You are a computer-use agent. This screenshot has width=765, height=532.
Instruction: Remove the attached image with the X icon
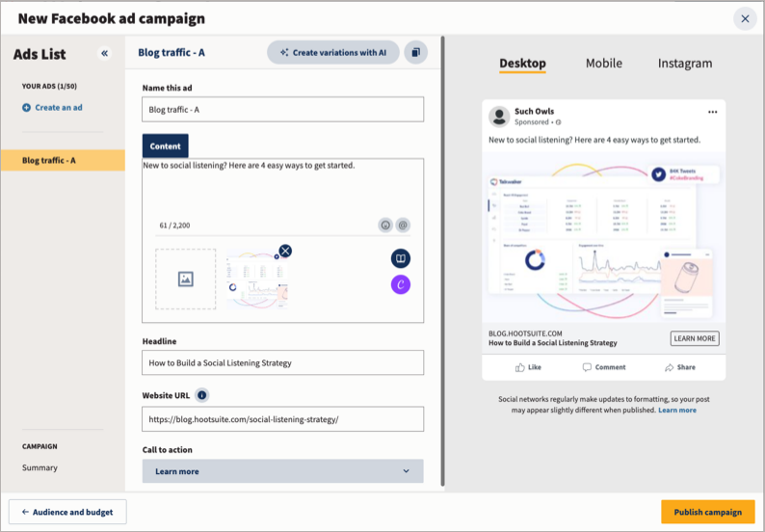click(285, 251)
